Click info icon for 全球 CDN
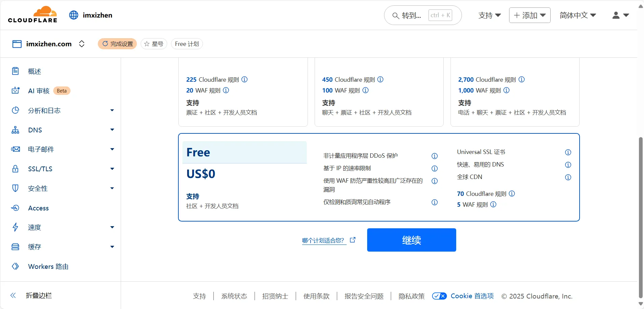Screen dimensions: 644x309 568,177
